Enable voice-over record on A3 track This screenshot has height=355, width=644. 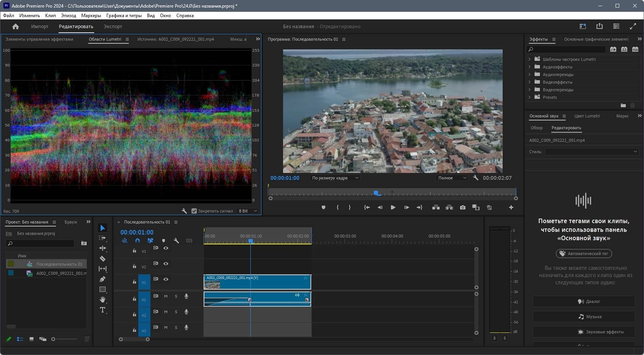click(x=186, y=327)
